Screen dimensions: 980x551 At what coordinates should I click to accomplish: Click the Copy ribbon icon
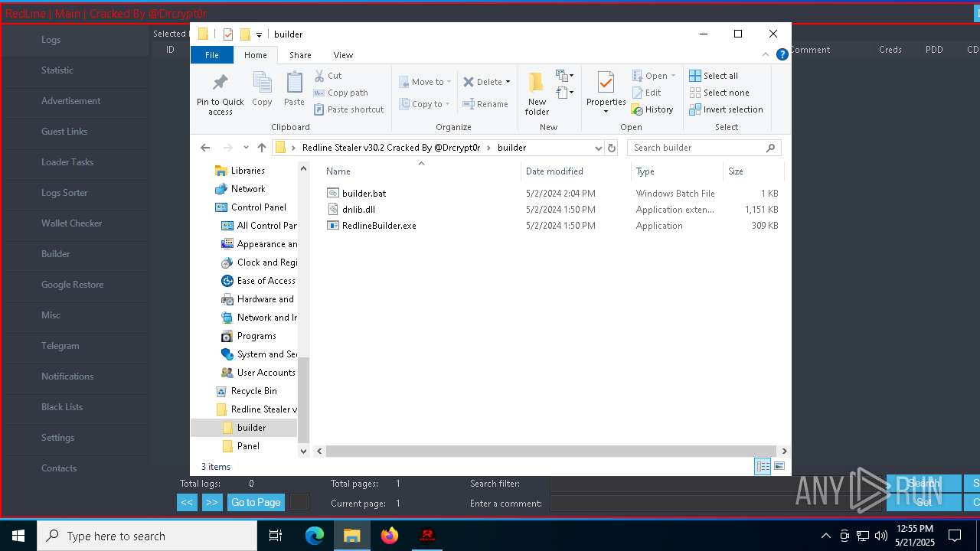(262, 90)
